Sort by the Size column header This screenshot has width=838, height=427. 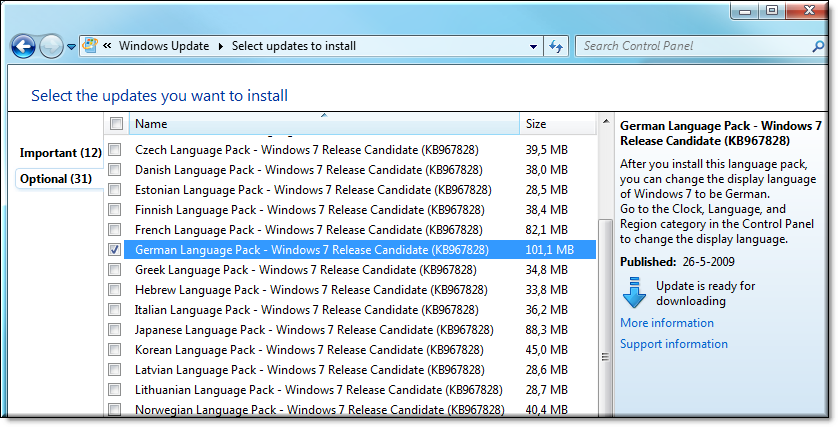(557, 124)
